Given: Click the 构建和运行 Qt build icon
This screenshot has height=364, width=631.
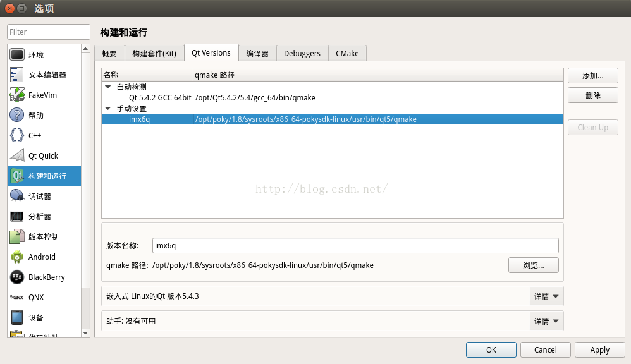Looking at the screenshot, I should (x=17, y=176).
